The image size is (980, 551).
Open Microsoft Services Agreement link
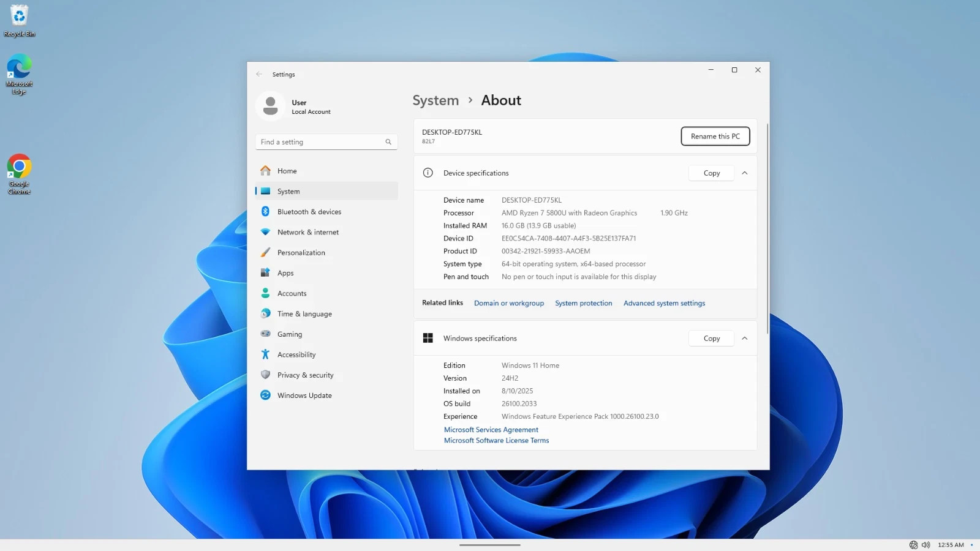coord(491,430)
